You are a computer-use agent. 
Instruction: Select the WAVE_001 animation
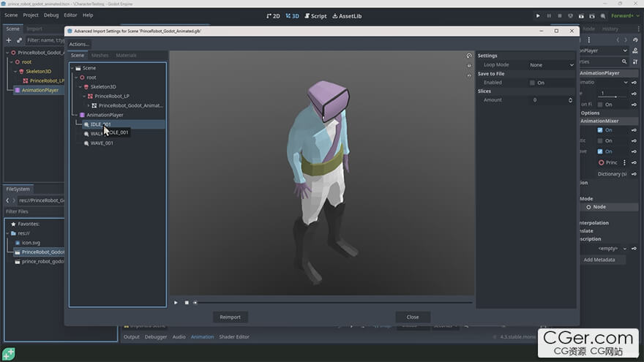(102, 143)
